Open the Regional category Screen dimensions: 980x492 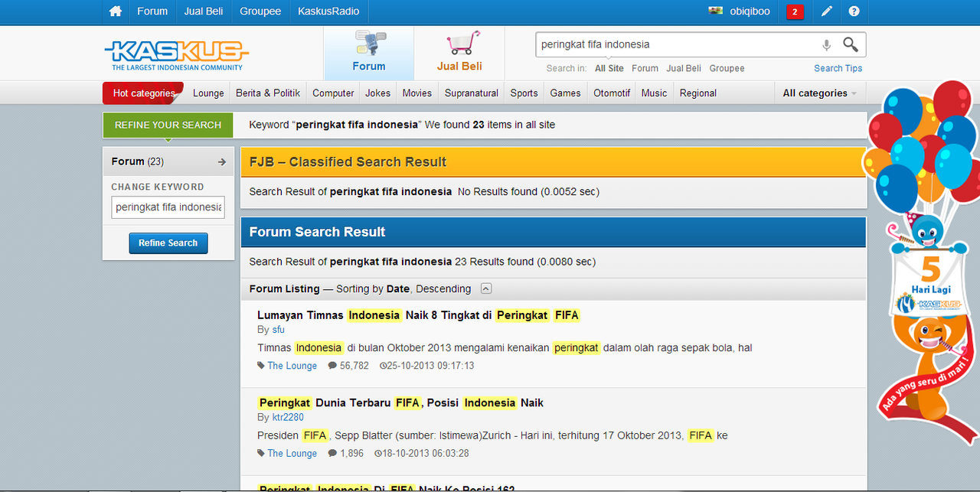pyautogui.click(x=697, y=93)
